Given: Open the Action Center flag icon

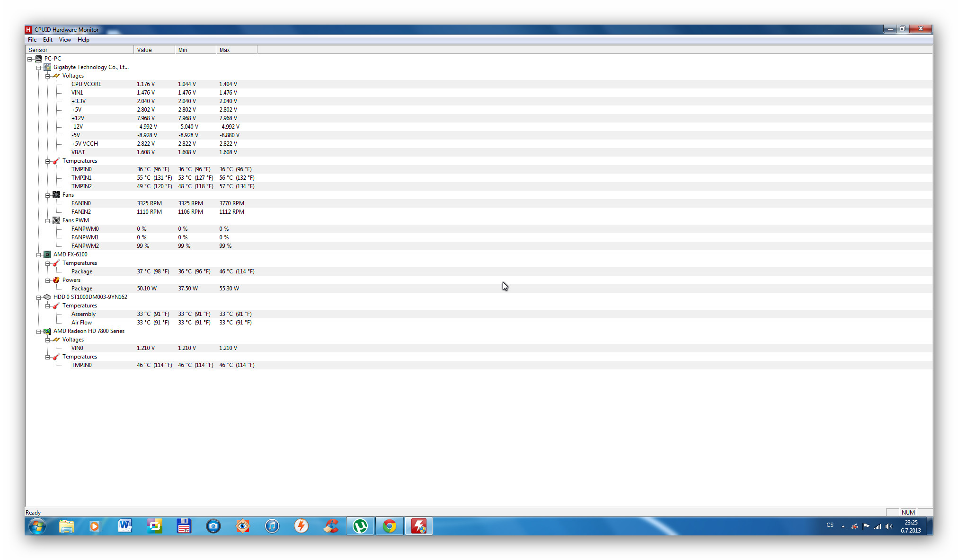Looking at the screenshot, I should [x=866, y=526].
